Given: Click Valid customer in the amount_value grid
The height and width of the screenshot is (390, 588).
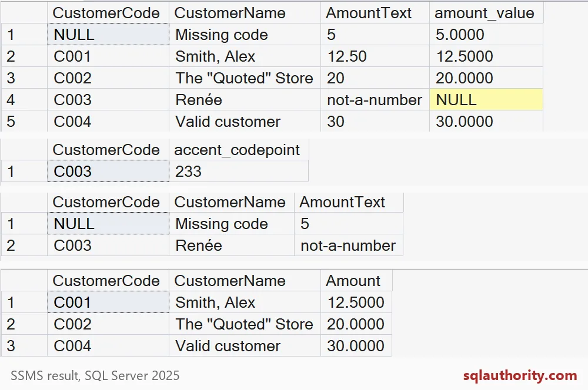Looking at the screenshot, I should [245, 122].
